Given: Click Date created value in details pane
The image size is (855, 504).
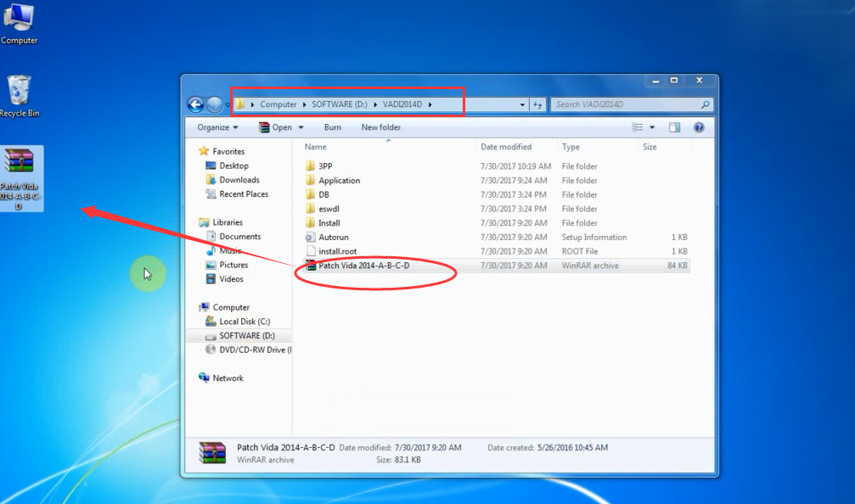Looking at the screenshot, I should tap(572, 447).
